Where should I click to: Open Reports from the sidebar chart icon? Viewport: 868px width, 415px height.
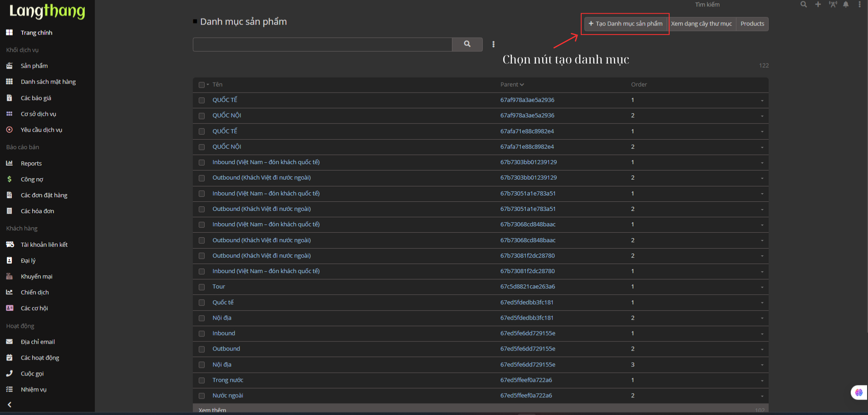[x=10, y=163]
